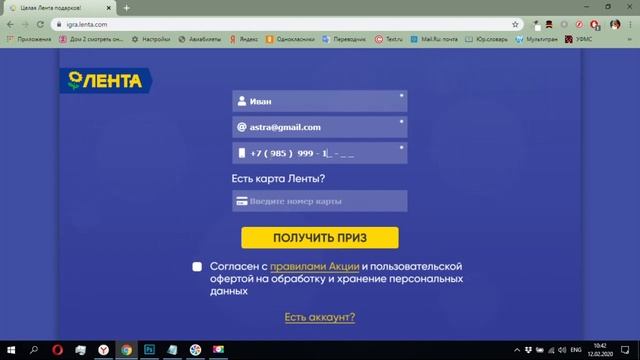Open the Приложения bookmark
Viewport: 640px width, 360px height.
click(x=29, y=39)
